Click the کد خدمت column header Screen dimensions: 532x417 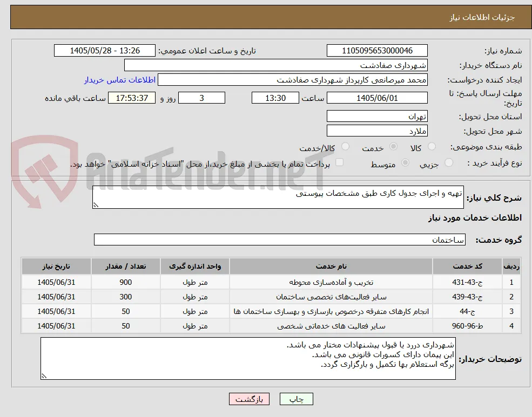point(467,266)
